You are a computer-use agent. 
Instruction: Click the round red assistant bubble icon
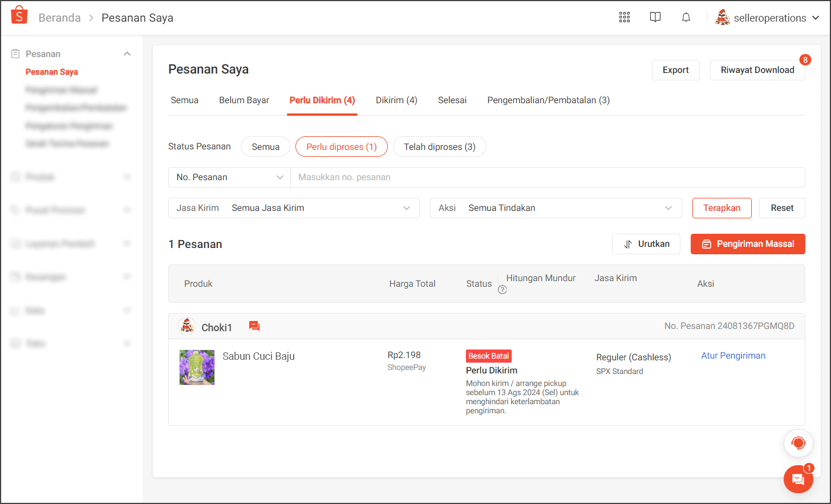798,443
